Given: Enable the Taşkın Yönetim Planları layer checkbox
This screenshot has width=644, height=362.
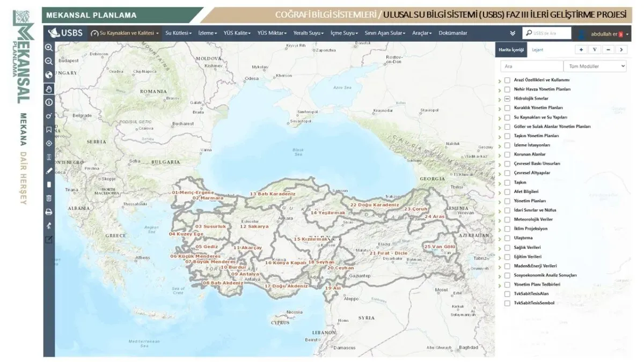Looking at the screenshot, I should coord(507,136).
